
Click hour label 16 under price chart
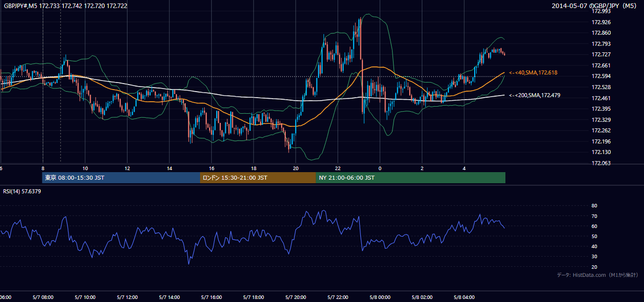[x=212, y=169]
